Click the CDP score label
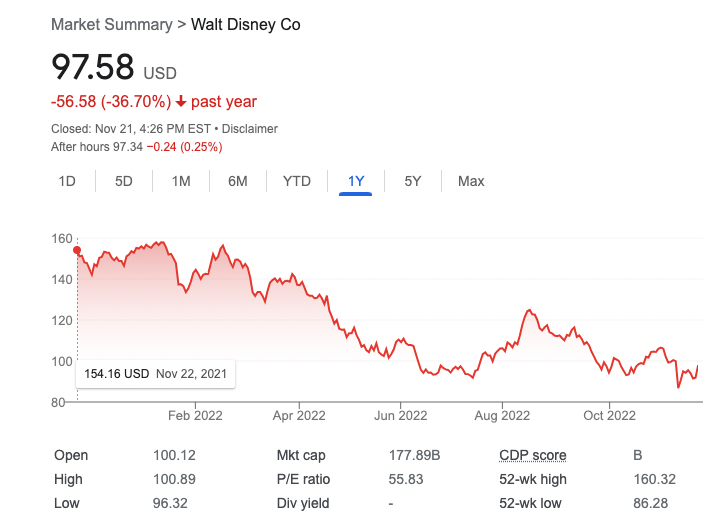722x527 pixels. coord(532,455)
